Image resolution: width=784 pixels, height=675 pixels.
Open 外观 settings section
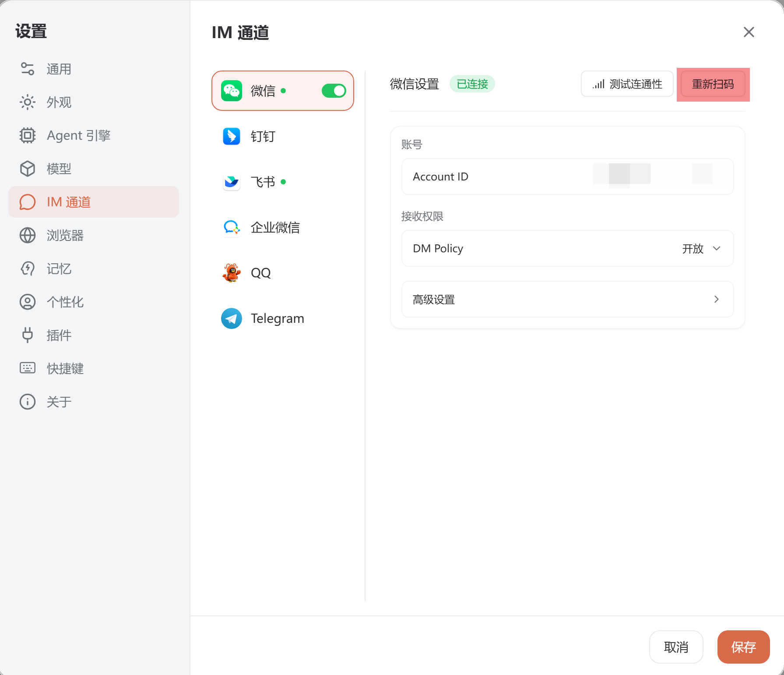pyautogui.click(x=94, y=102)
